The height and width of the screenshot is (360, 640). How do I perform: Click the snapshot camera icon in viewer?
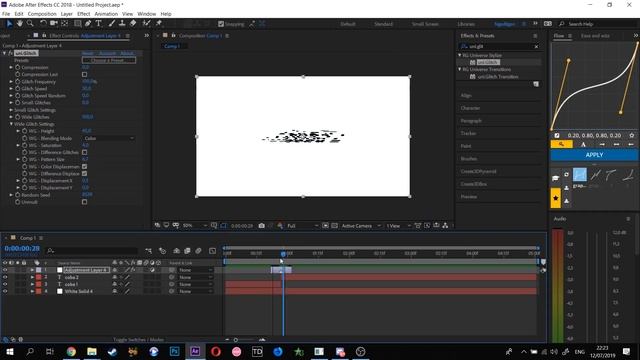[x=262, y=226]
